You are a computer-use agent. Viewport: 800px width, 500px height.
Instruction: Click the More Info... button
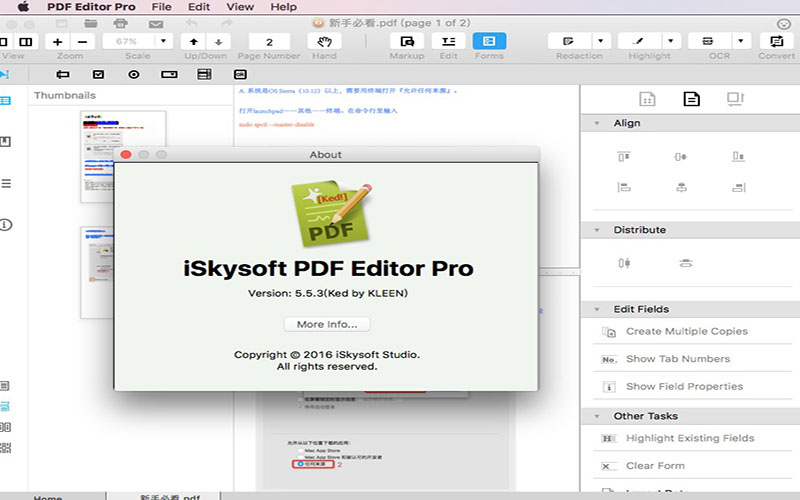click(327, 324)
